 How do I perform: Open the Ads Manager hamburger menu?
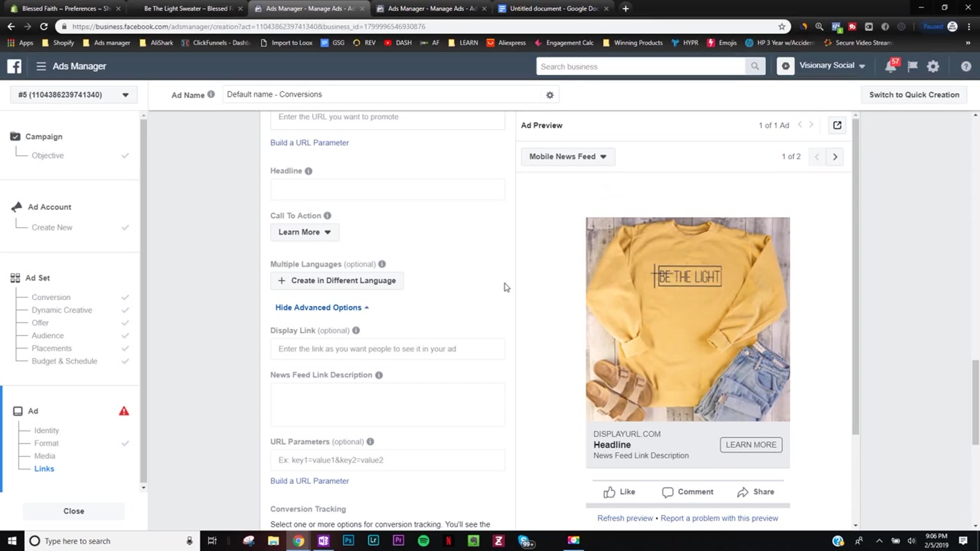41,66
